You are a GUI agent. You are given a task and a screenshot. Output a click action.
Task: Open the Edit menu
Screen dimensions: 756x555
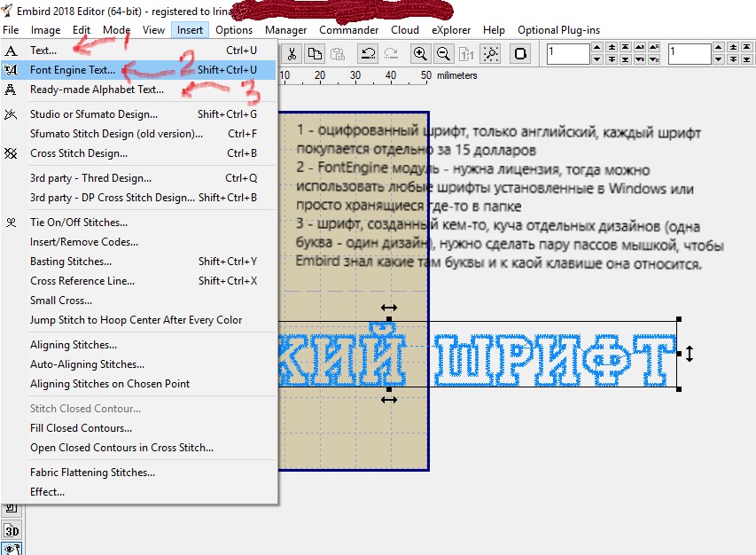(82, 30)
